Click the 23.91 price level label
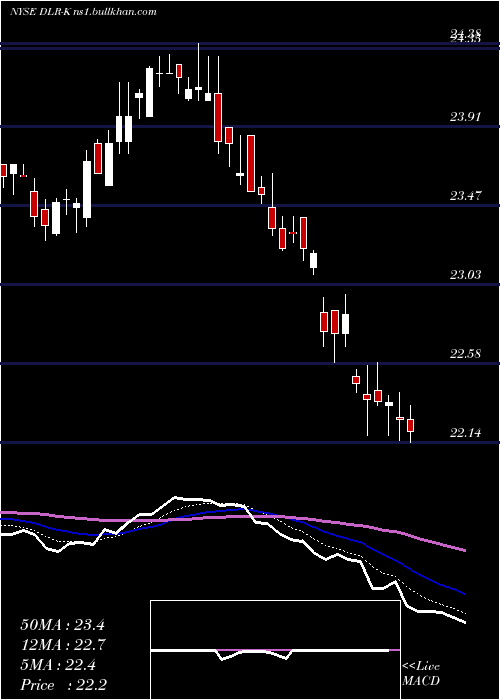Image resolution: width=500 pixels, height=700 pixels. (x=465, y=117)
